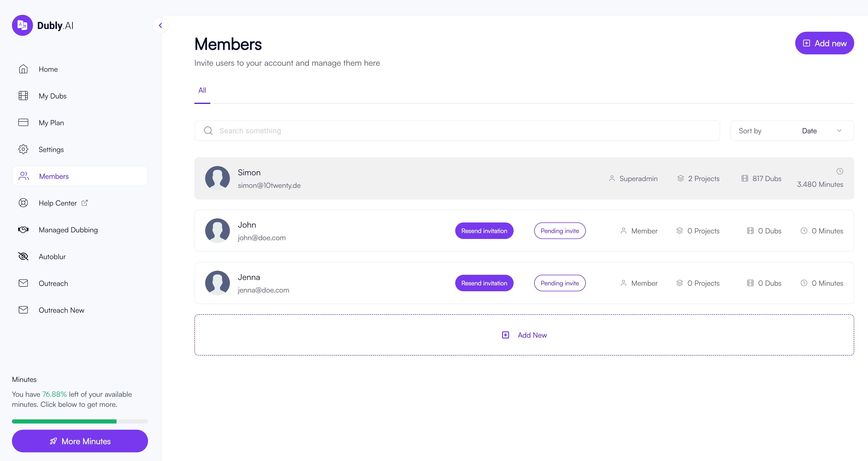
Task: Click the Managed Dubbing handshake icon
Action: pos(23,230)
